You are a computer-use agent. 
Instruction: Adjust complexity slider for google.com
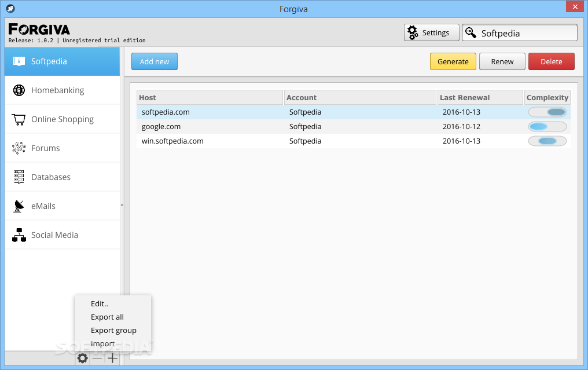tap(547, 126)
